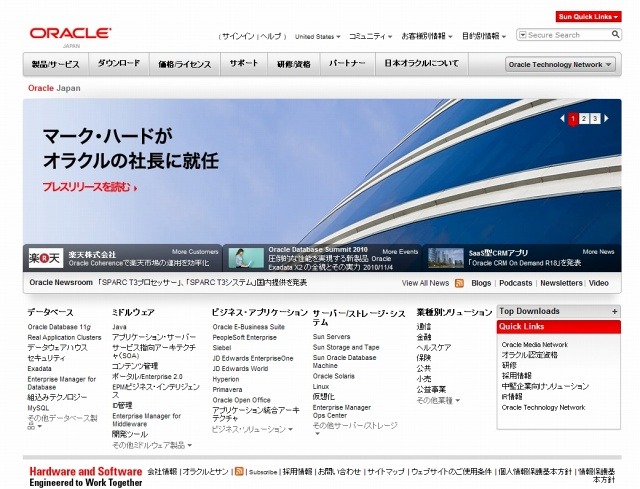Image resolution: width=640 pixels, height=489 pixels.
Task: Open Java link under ミドルウェア
Action: click(119, 327)
